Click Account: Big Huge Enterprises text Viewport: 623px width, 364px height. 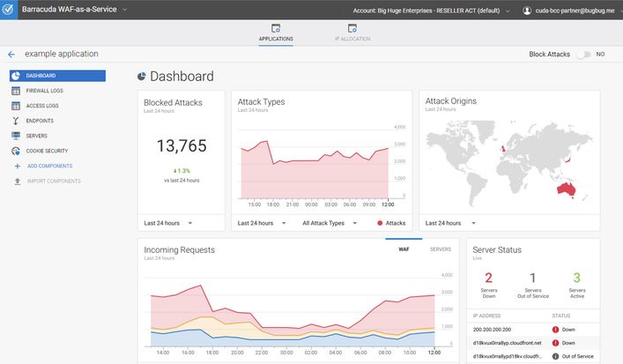click(426, 11)
